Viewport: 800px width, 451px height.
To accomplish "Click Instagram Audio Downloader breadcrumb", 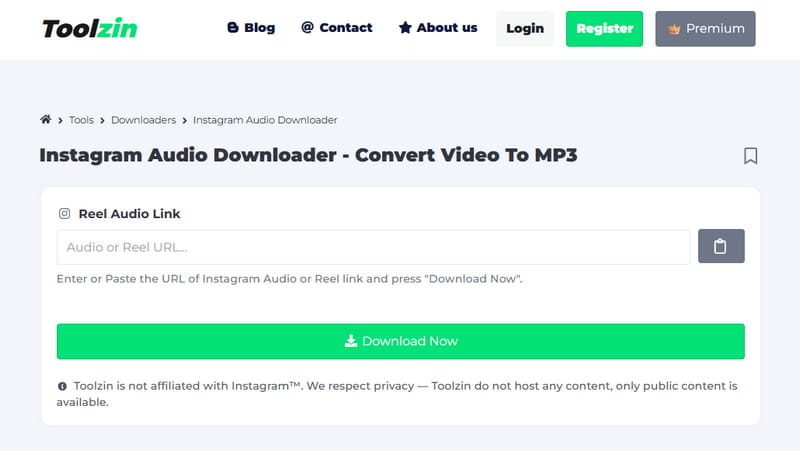I will tap(265, 120).
